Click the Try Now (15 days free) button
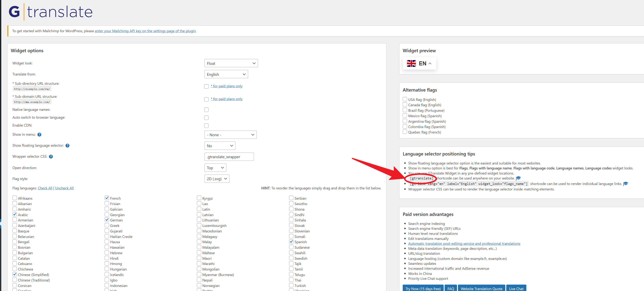This screenshot has width=644, height=291. (423, 288)
